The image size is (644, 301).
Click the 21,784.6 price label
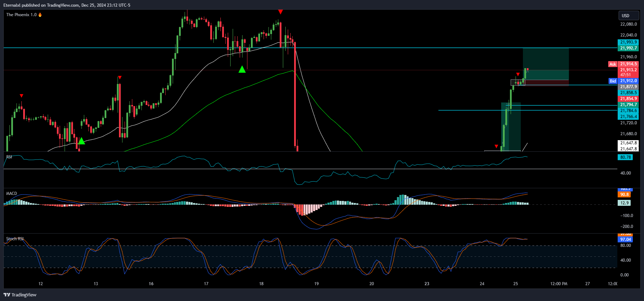tap(628, 111)
